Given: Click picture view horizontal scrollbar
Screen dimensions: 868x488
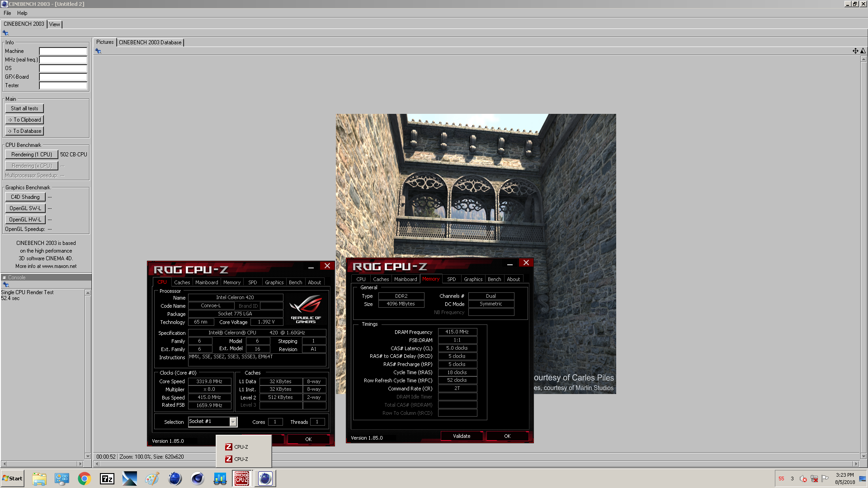Looking at the screenshot, I should click(x=475, y=464).
